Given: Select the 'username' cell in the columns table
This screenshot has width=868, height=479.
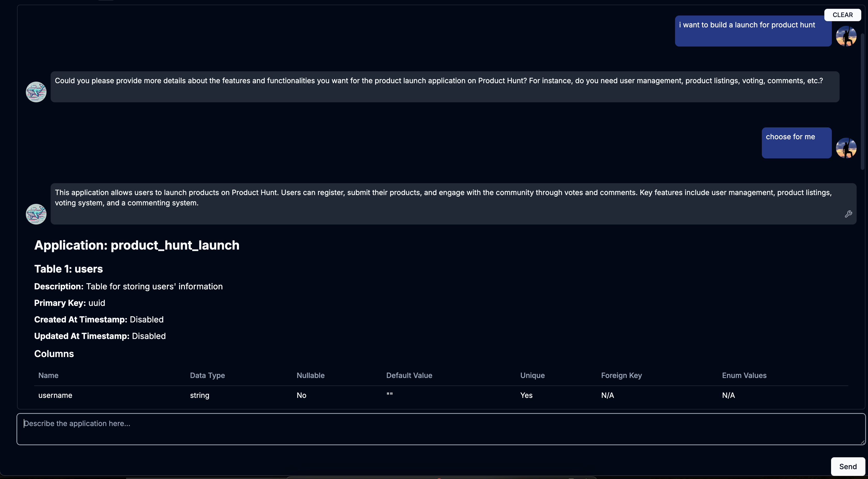Looking at the screenshot, I should point(55,395).
